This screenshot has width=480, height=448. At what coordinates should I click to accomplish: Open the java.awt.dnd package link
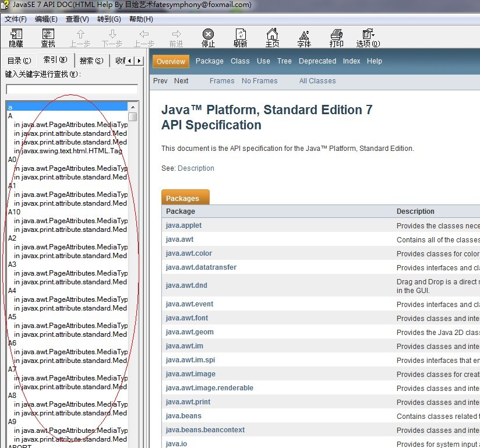click(186, 285)
